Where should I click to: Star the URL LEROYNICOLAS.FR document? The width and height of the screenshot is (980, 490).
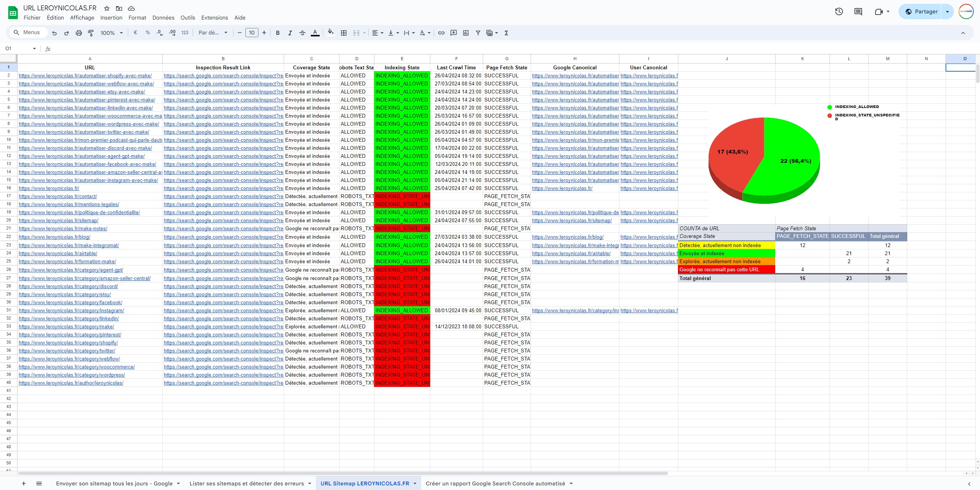coord(107,8)
